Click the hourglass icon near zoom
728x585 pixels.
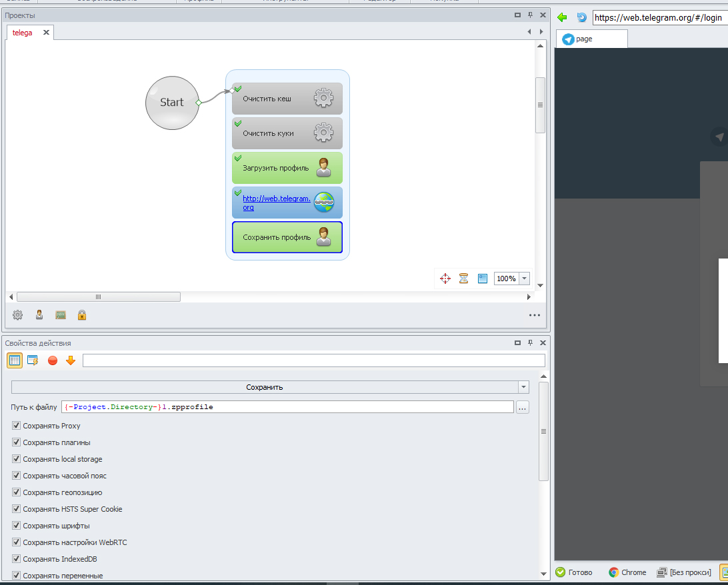coord(463,279)
